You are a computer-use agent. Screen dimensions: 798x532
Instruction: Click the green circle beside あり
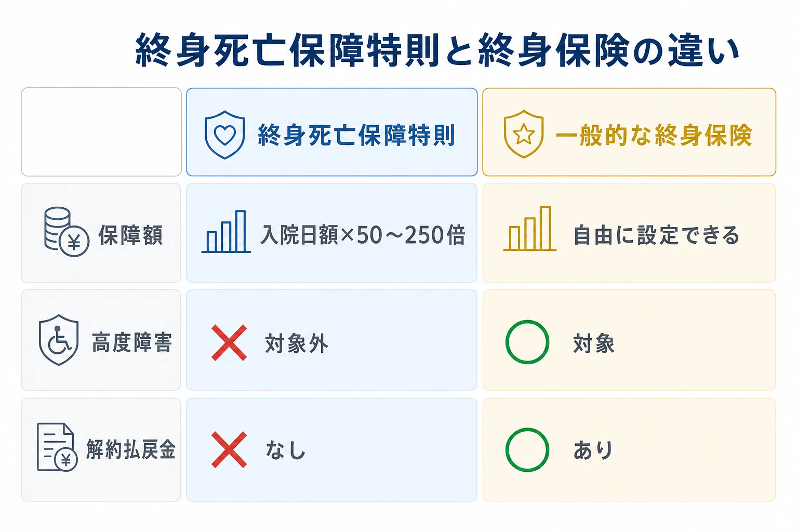527,450
